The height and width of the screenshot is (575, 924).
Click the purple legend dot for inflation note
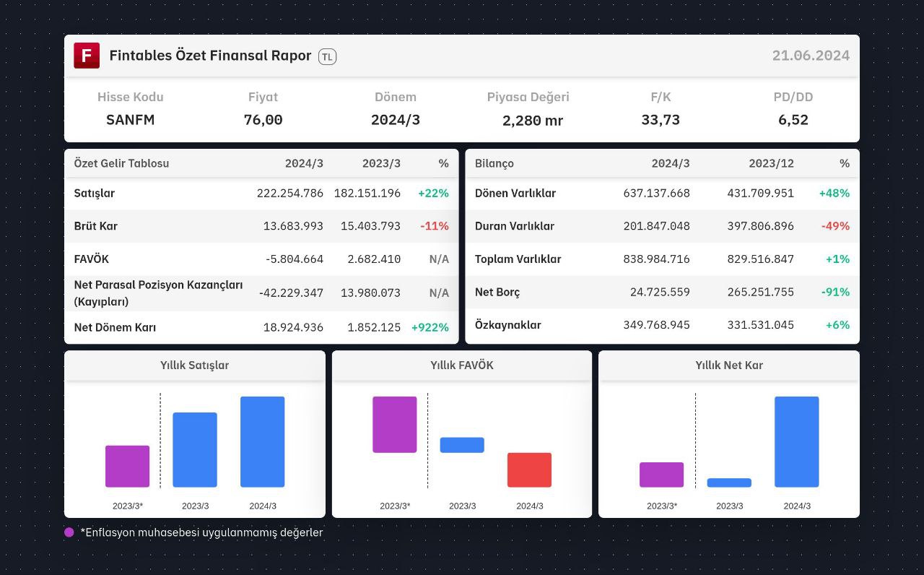point(69,532)
